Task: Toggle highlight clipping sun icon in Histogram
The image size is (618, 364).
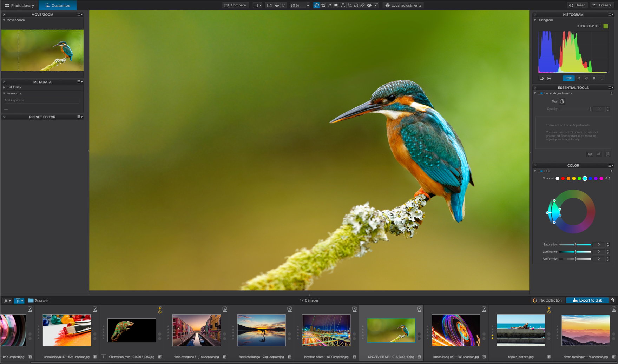Action: [549, 78]
